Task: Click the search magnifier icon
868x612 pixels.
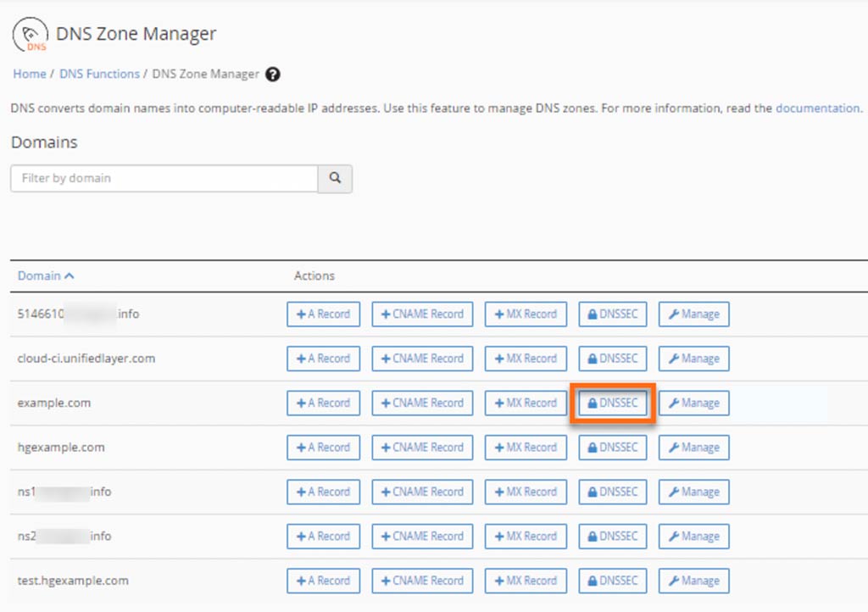Action: coord(335,178)
